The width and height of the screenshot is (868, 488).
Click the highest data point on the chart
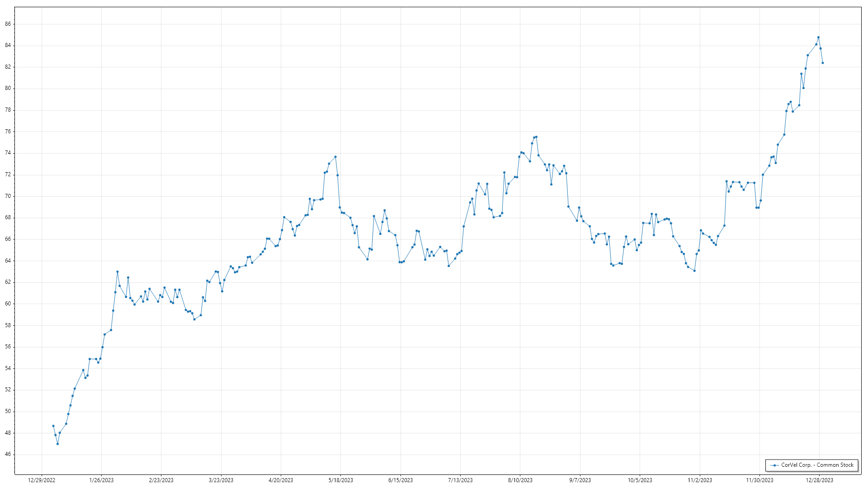[818, 38]
